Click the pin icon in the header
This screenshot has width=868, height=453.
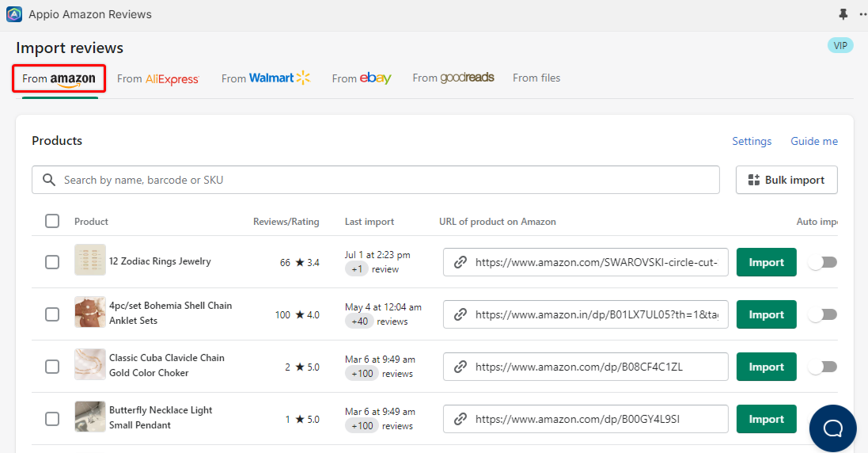(843, 14)
